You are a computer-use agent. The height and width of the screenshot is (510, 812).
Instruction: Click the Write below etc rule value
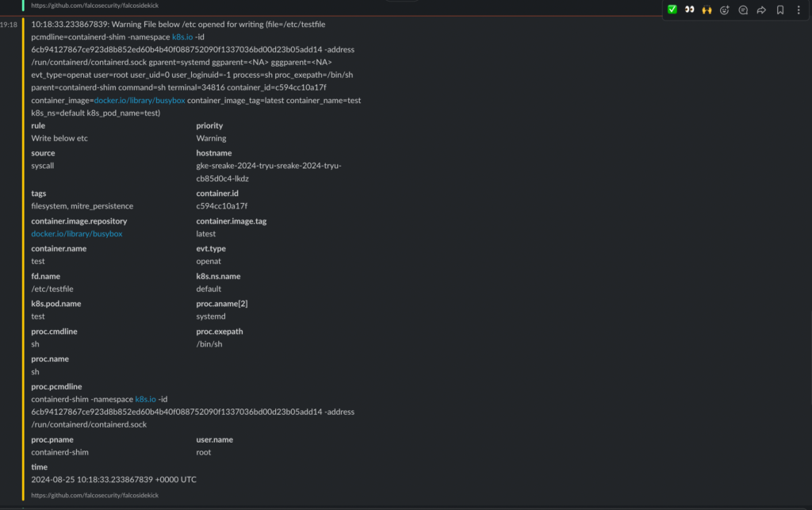point(59,138)
